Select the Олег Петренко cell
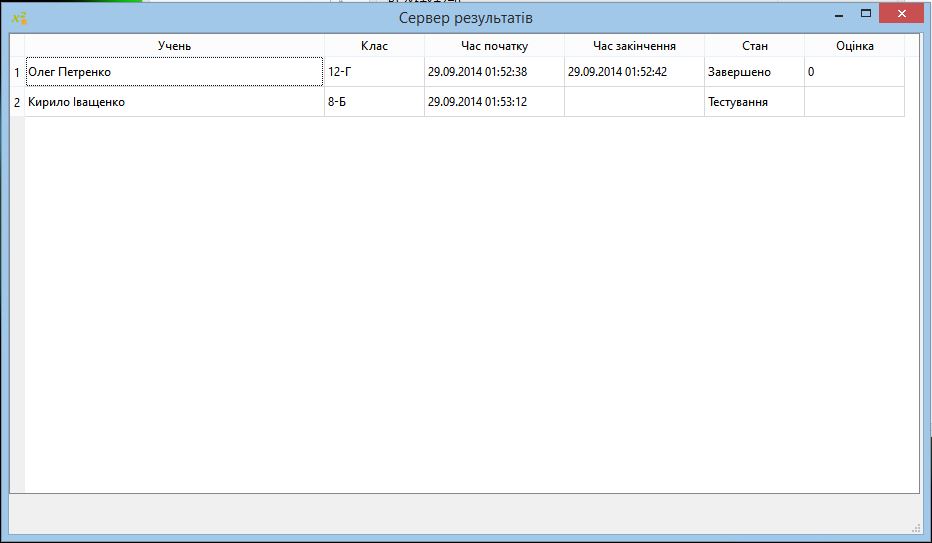932x543 pixels. 175,72
